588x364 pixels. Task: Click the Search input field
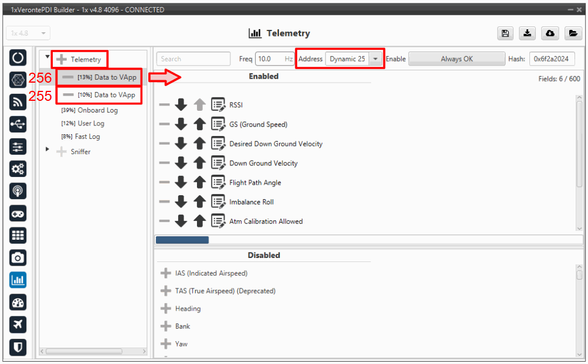click(193, 59)
